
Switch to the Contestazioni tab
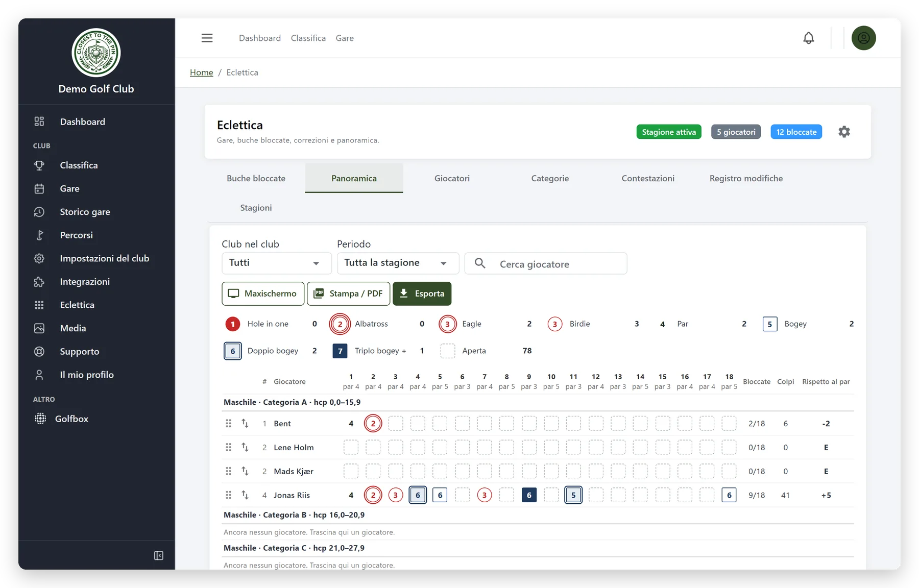point(648,178)
